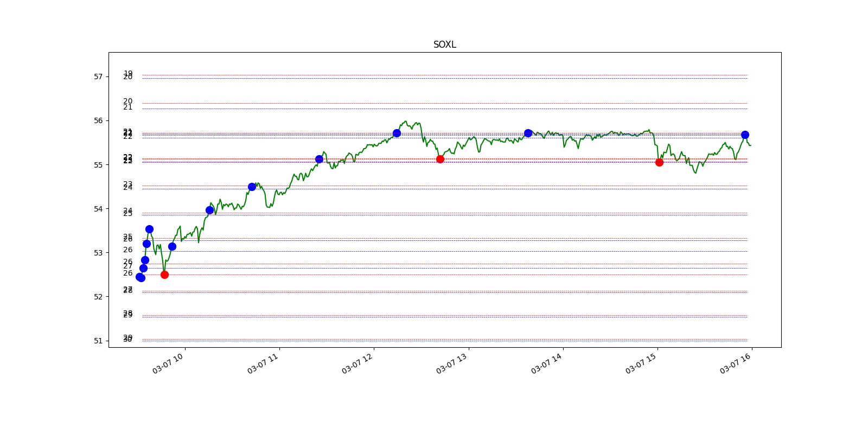Viewport: 868px width, 434px height.
Task: Select the blue marker between 03-07 13 and 14
Action: 528,133
